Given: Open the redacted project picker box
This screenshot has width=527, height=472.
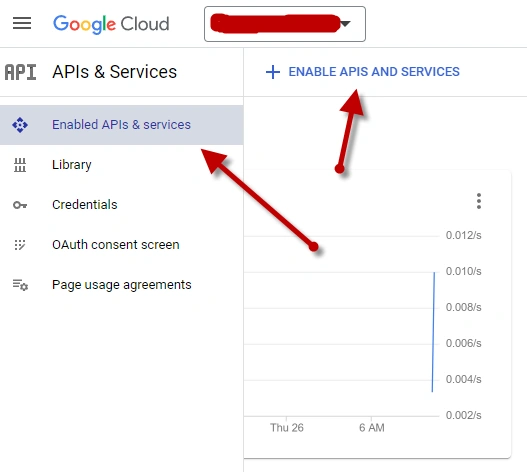Looking at the screenshot, I should 285,24.
